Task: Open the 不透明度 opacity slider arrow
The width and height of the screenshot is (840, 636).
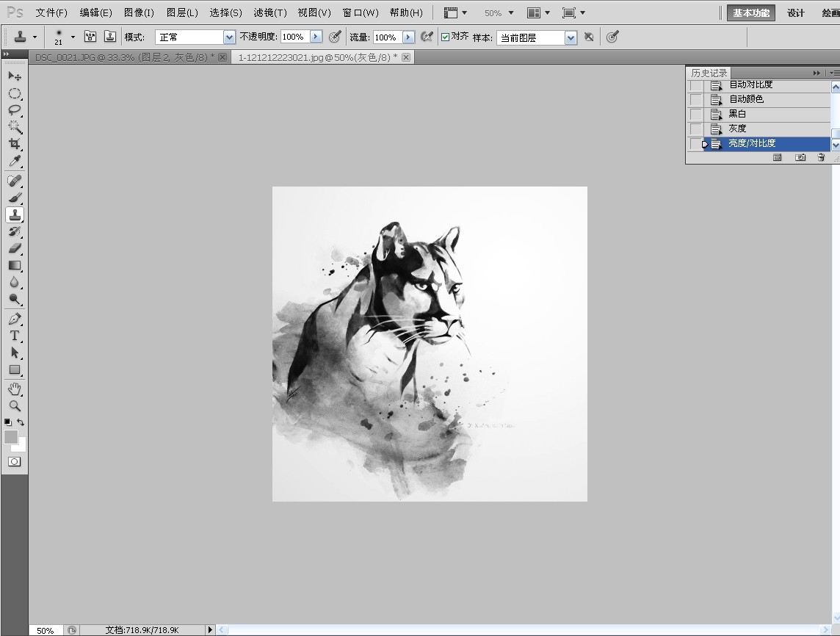Action: [x=316, y=37]
